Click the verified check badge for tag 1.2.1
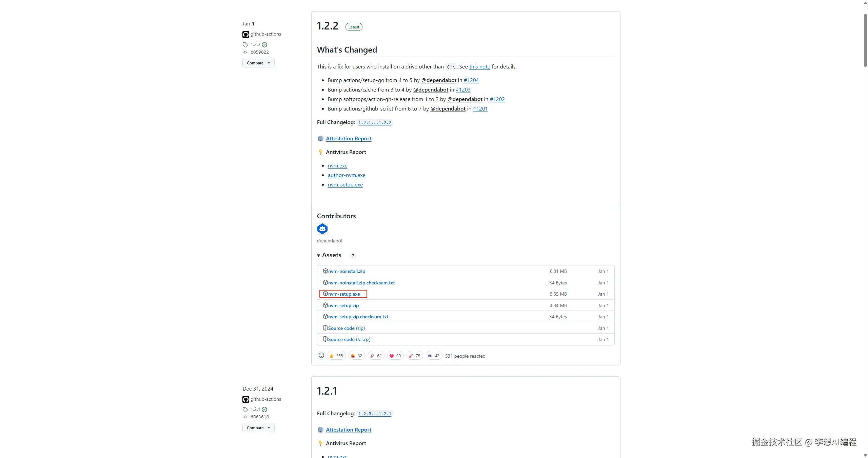868x458 pixels. 264,410
